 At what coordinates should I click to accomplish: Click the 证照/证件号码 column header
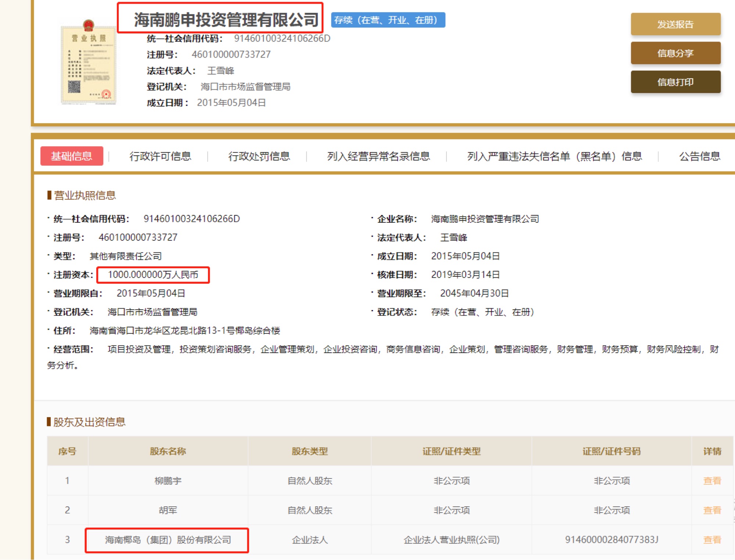(612, 451)
